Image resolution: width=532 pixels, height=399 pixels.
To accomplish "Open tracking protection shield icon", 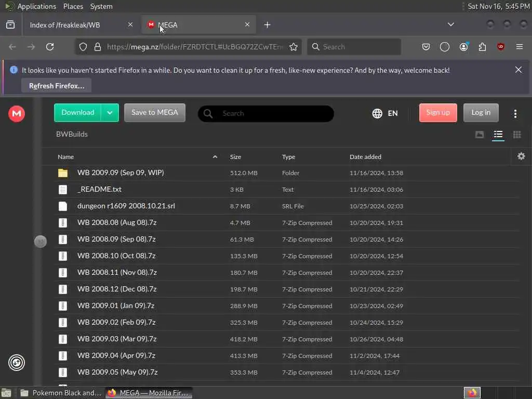I will [83, 47].
